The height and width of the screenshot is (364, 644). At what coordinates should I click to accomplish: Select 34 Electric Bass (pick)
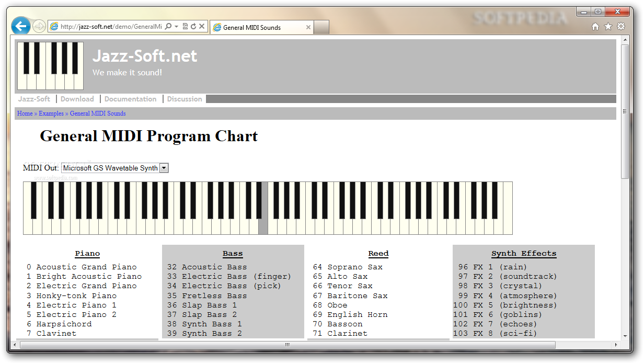pyautogui.click(x=224, y=286)
